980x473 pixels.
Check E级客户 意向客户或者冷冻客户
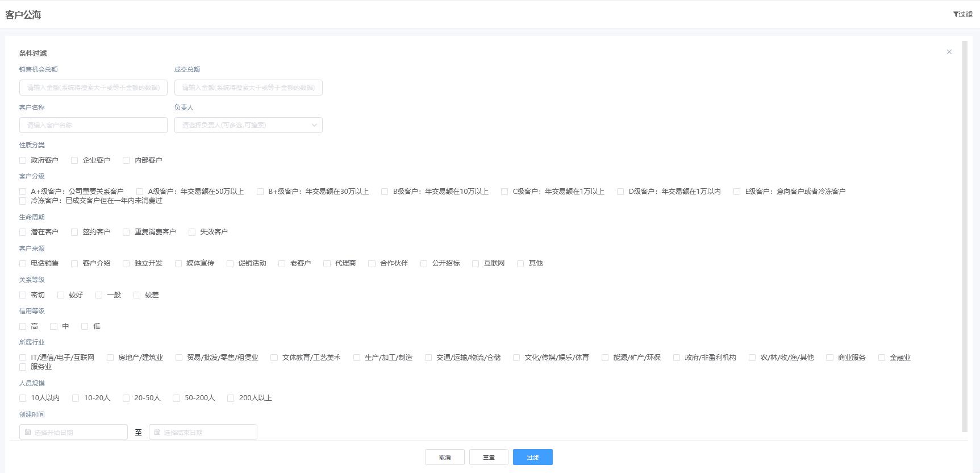(737, 192)
